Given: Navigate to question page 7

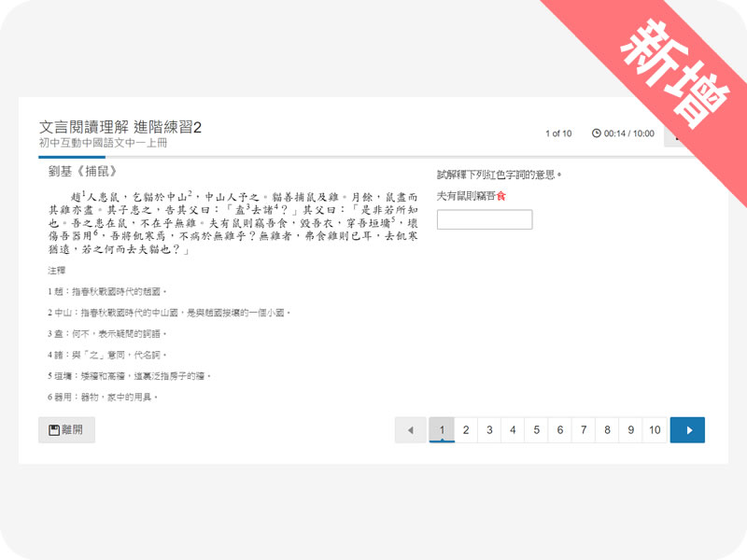Looking at the screenshot, I should 584,430.
